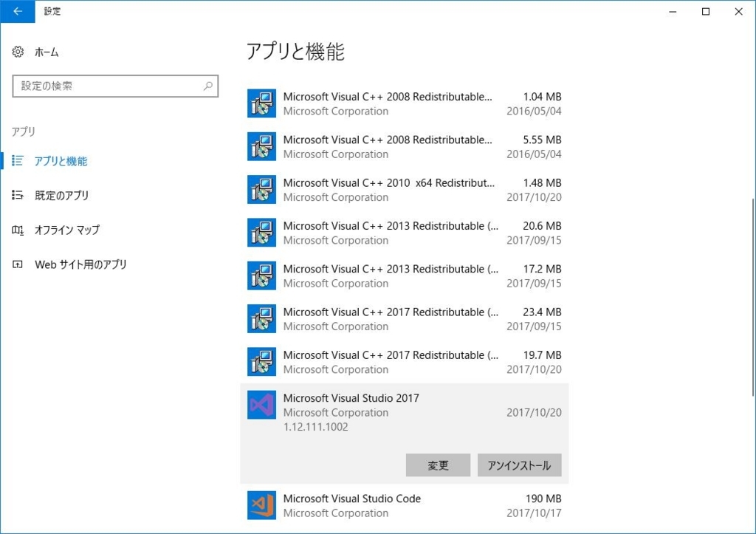Click the 23.4 MB size value
Image resolution: width=756 pixels, height=534 pixels.
coord(542,312)
